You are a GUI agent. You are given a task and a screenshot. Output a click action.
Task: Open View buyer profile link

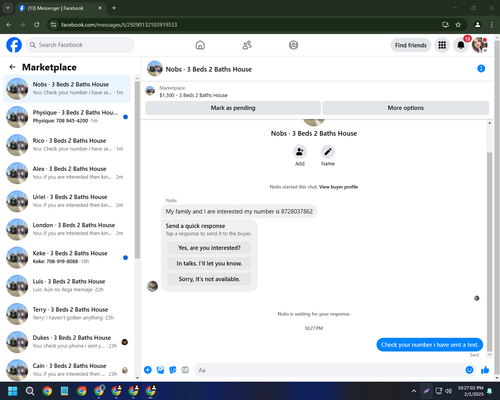click(338, 187)
